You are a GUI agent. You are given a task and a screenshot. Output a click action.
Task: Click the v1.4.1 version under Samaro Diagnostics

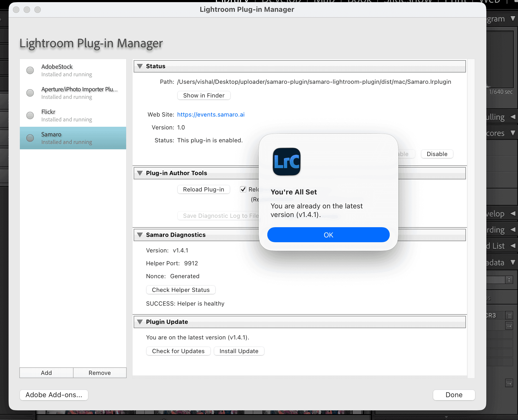pyautogui.click(x=181, y=251)
